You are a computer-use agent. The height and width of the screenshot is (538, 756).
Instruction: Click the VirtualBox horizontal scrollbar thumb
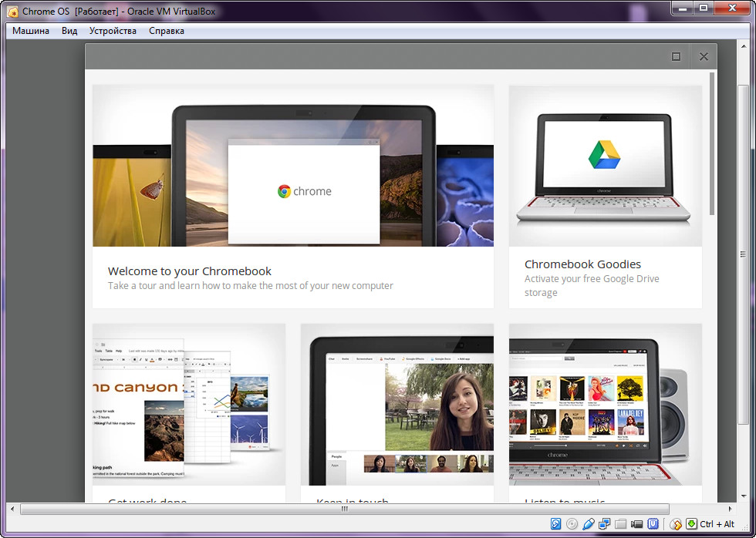click(x=344, y=509)
